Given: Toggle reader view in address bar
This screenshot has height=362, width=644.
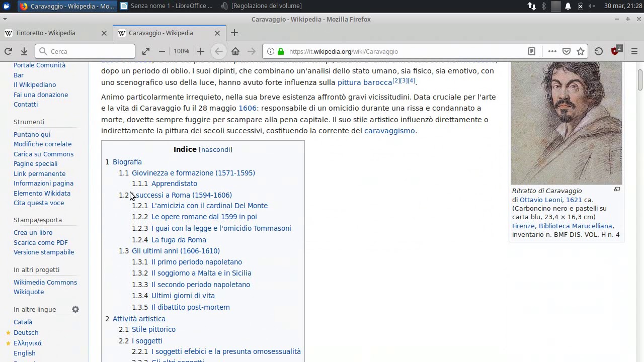Looking at the screenshot, I should 532,51.
